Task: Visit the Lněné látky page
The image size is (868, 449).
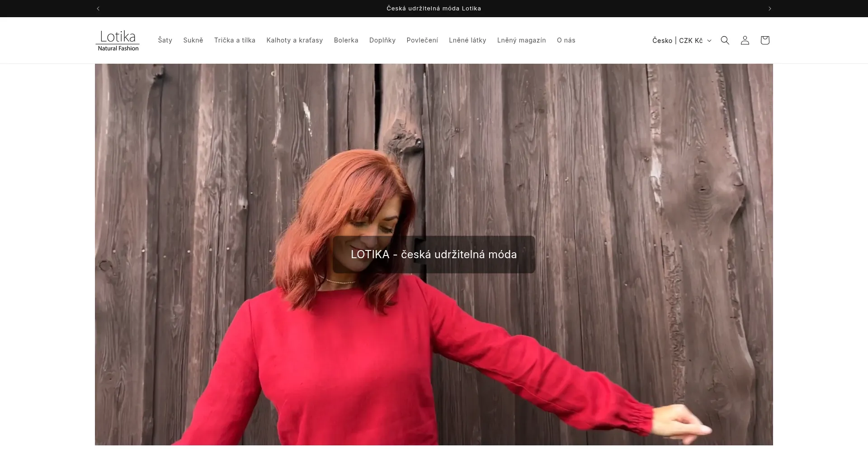Action: tap(467, 40)
